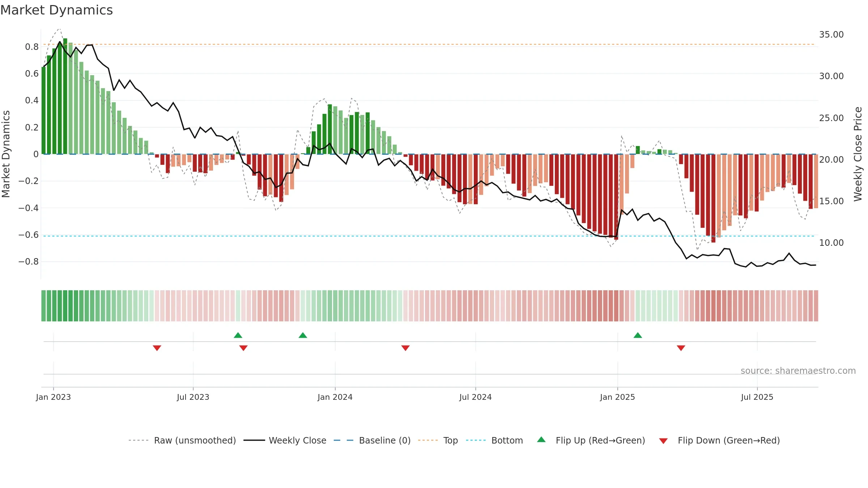Toggle the Baseline (0) legend entry

point(372,440)
